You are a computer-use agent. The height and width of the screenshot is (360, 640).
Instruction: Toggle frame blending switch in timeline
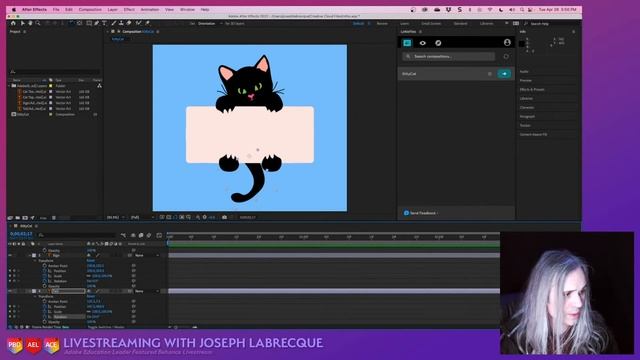141,235
